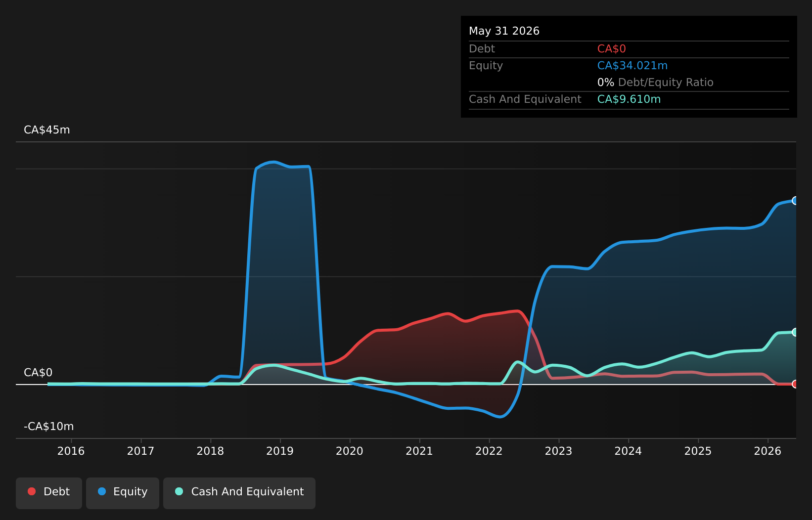Select the Cash And Equivalent endpoint marker
The image size is (812, 520).
click(795, 332)
